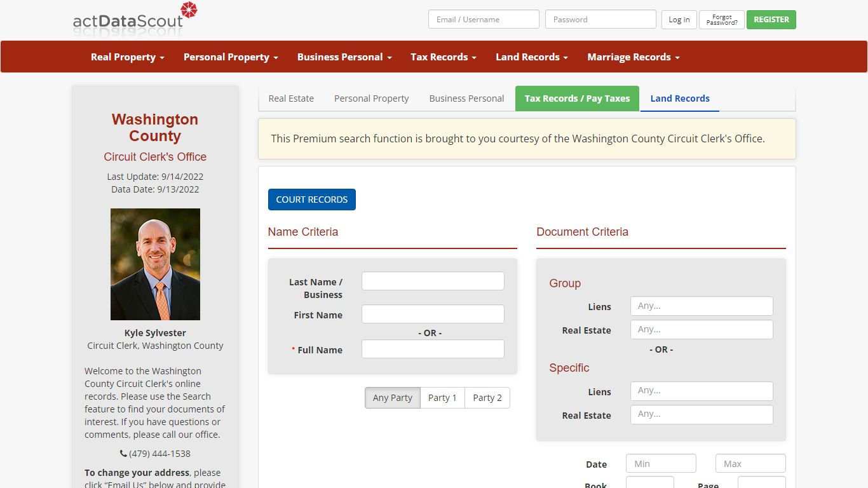Click the 'Data Date: 9/13/2022' text
The height and width of the screenshot is (488, 868).
coord(155,189)
